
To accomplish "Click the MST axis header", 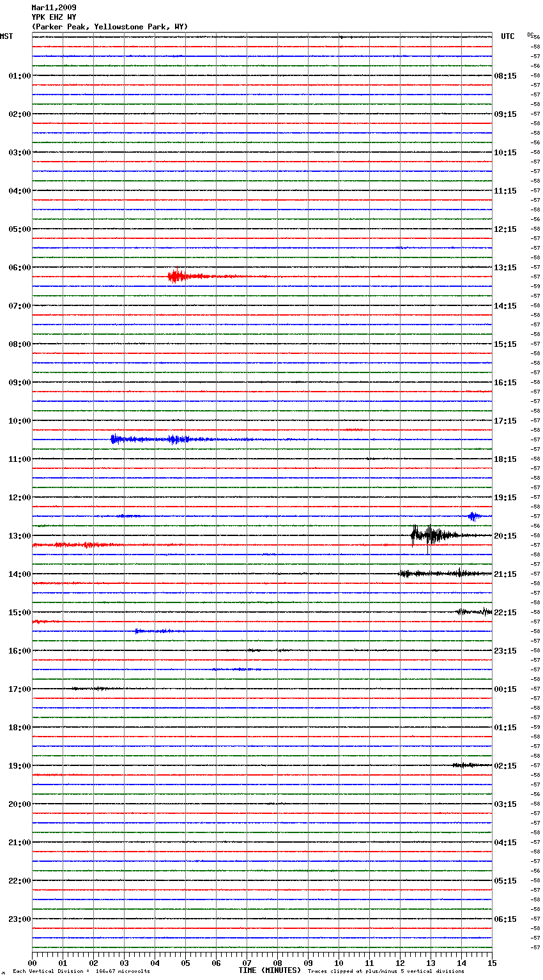I will click(6, 36).
